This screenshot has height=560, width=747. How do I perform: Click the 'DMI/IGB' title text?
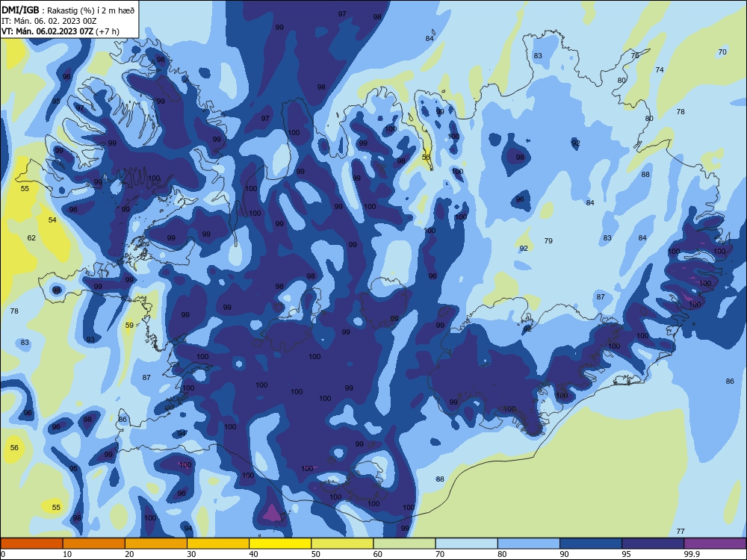coord(20,10)
